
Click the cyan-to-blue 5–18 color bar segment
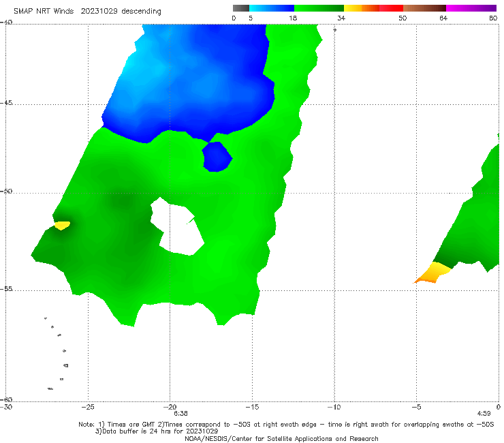(x=272, y=8)
